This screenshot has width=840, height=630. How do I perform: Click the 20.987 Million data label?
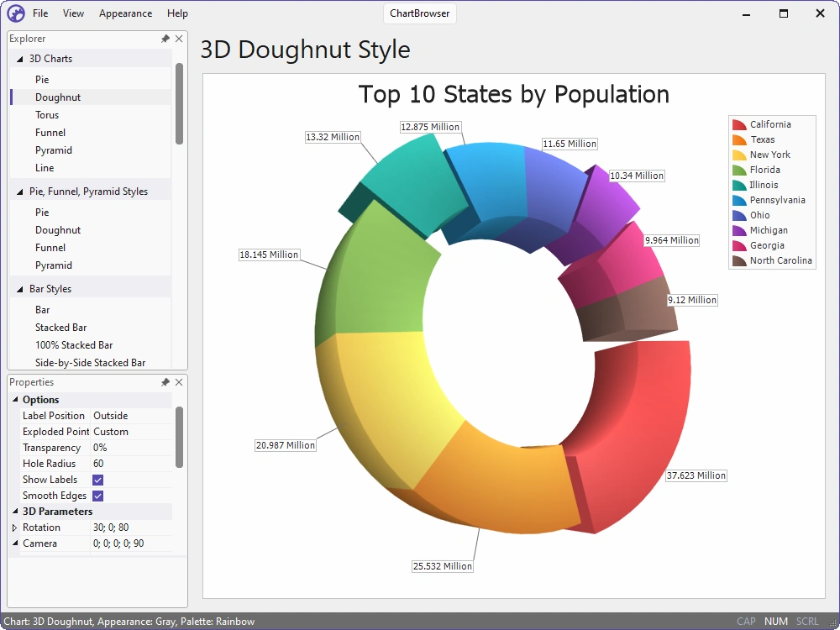pyautogui.click(x=286, y=445)
